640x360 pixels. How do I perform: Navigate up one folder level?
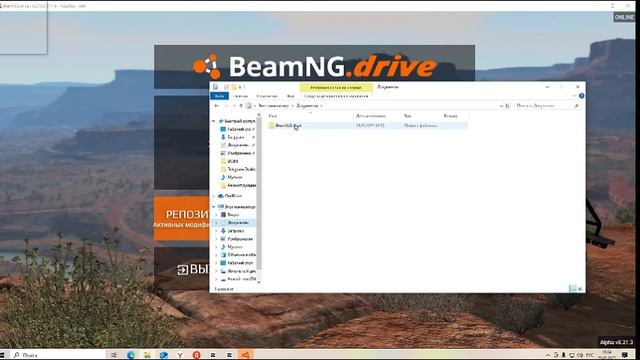(x=241, y=106)
